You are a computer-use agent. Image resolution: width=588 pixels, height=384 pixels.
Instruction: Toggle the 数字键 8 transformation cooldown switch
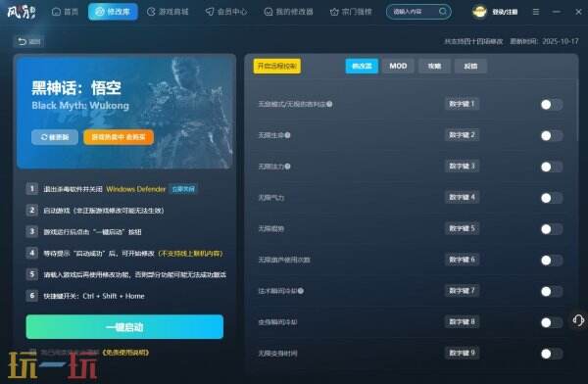pos(551,322)
